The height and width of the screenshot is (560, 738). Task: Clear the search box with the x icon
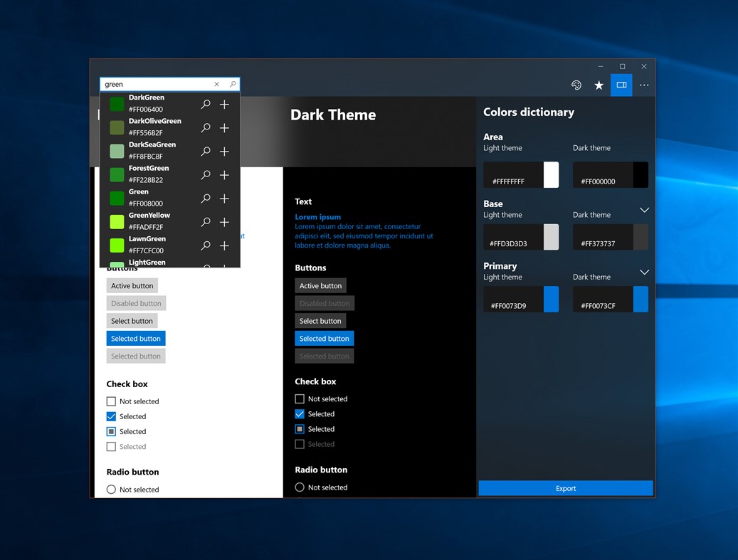216,83
